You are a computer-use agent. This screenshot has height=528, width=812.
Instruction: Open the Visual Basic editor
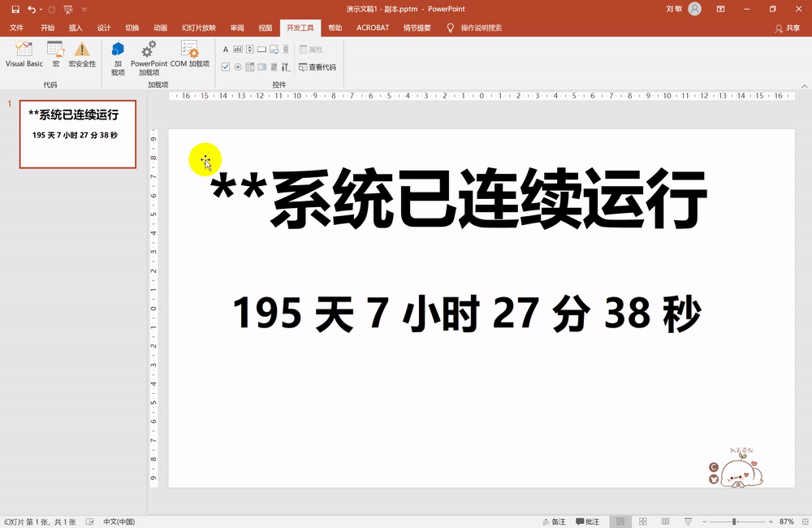pyautogui.click(x=24, y=54)
